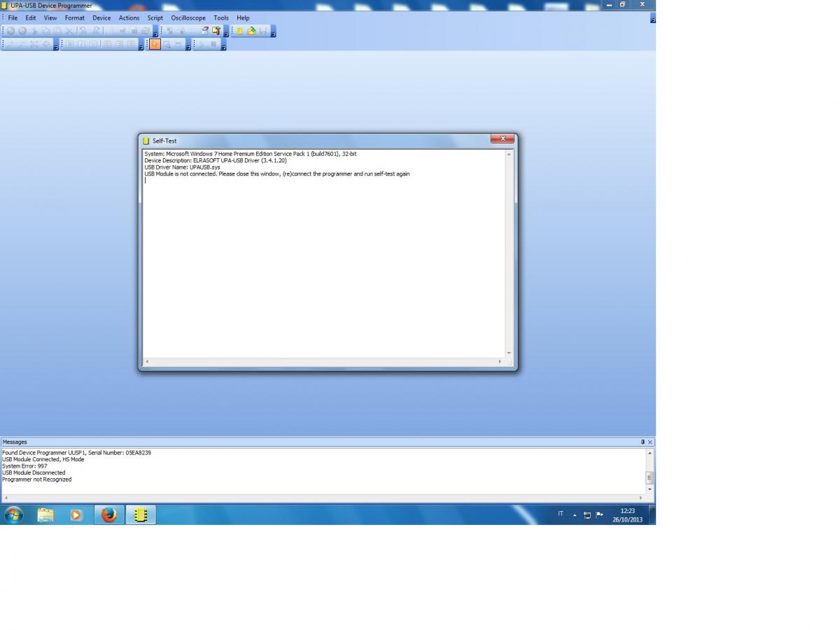Click Self-Test vertical scrollbar up arrow
The image size is (840, 630).
point(509,154)
